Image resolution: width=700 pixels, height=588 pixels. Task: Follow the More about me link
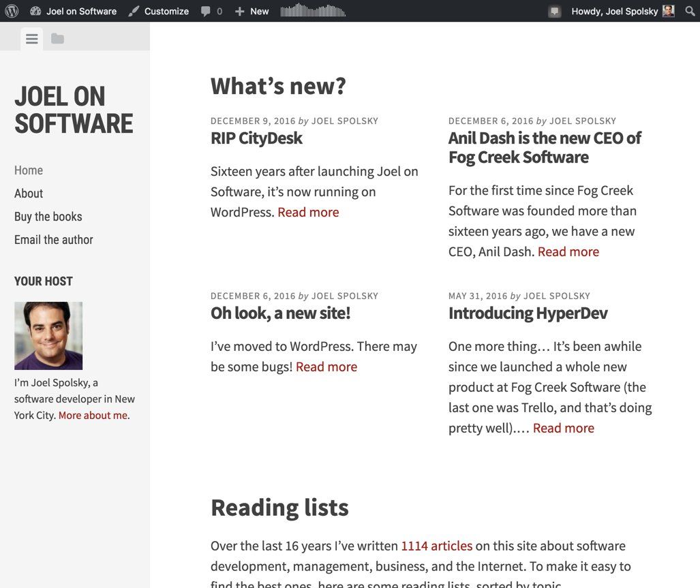click(x=93, y=415)
